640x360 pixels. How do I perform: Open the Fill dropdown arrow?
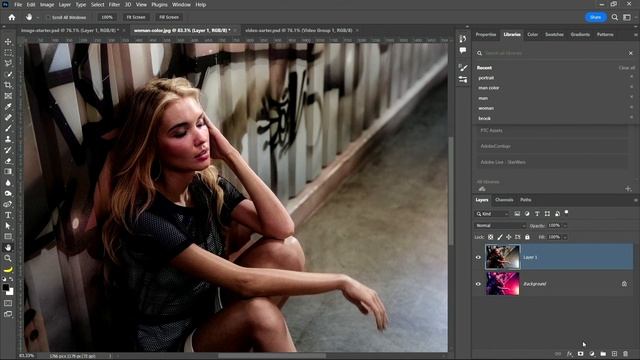pyautogui.click(x=565, y=237)
